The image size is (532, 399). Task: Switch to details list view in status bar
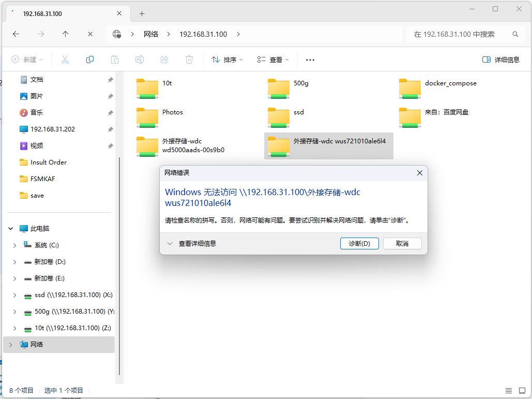click(x=509, y=391)
